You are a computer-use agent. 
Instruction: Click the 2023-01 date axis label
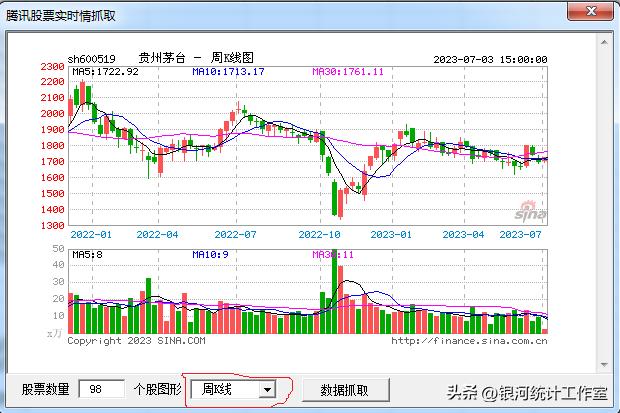point(391,235)
